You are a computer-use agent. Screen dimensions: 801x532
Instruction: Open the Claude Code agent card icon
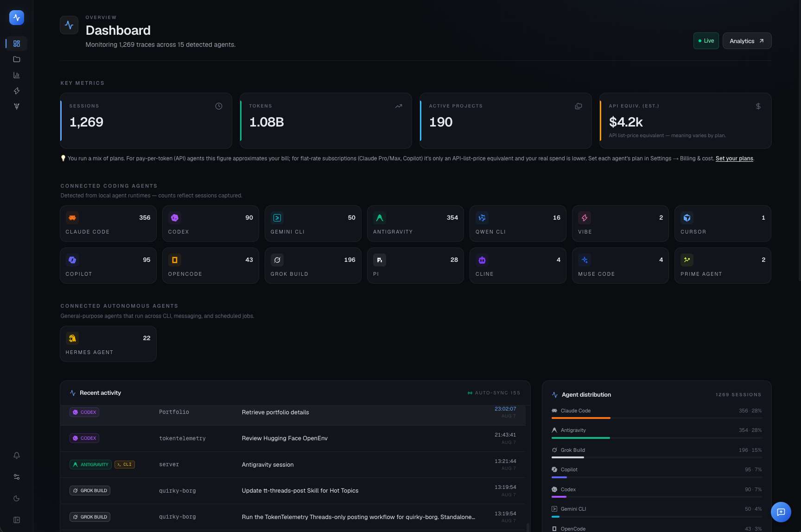[72, 218]
